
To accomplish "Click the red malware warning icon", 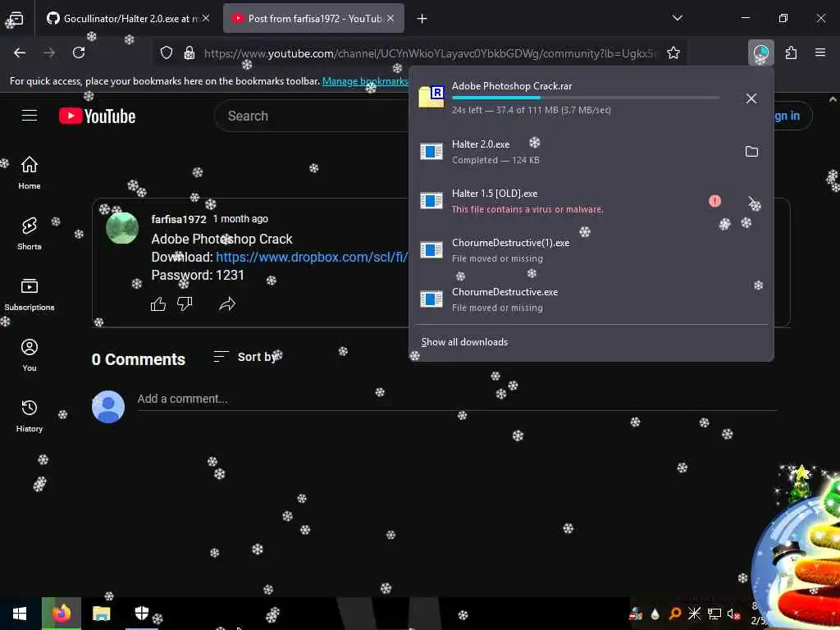I will tap(714, 201).
